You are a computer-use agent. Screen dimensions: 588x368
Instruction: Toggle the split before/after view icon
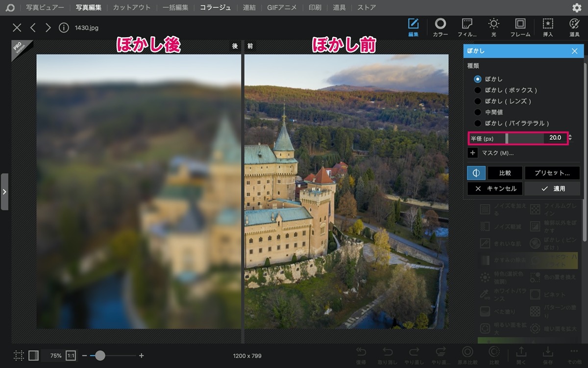[476, 173]
